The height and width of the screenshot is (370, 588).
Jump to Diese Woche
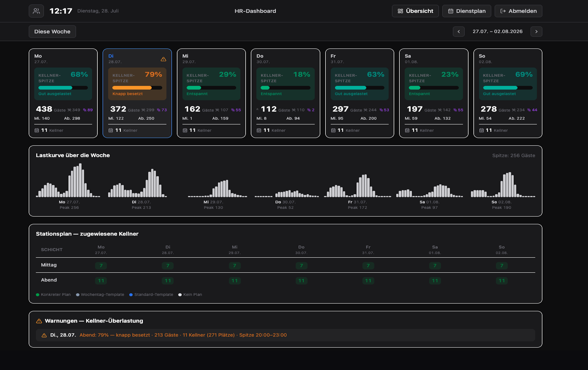pos(52,32)
